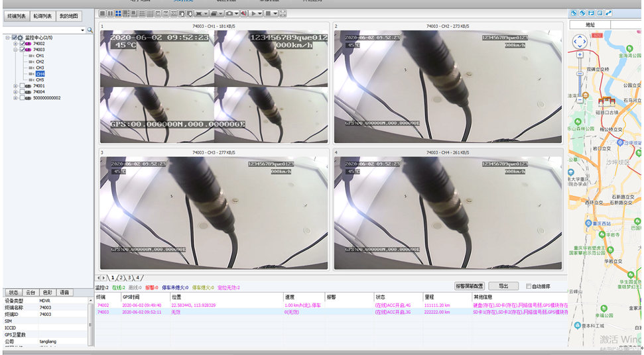This screenshot has height=355, width=644.
Task: Select the four-window grid layout
Action: 118,13
